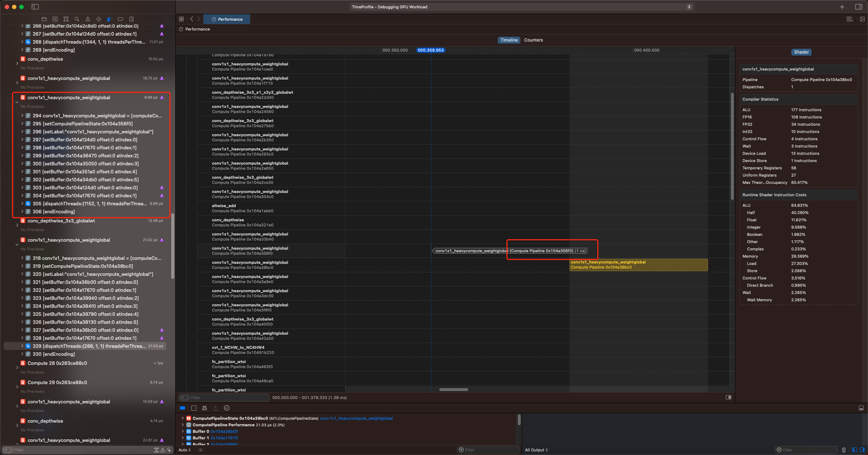This screenshot has width=868, height=455.
Task: Click the bug icon in debug bar
Action: [x=205, y=408]
